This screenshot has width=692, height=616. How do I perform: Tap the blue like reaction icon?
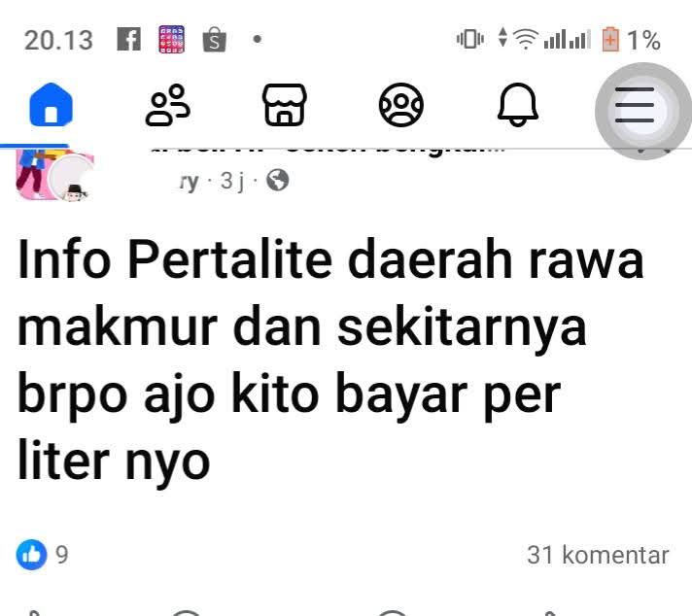tap(31, 554)
